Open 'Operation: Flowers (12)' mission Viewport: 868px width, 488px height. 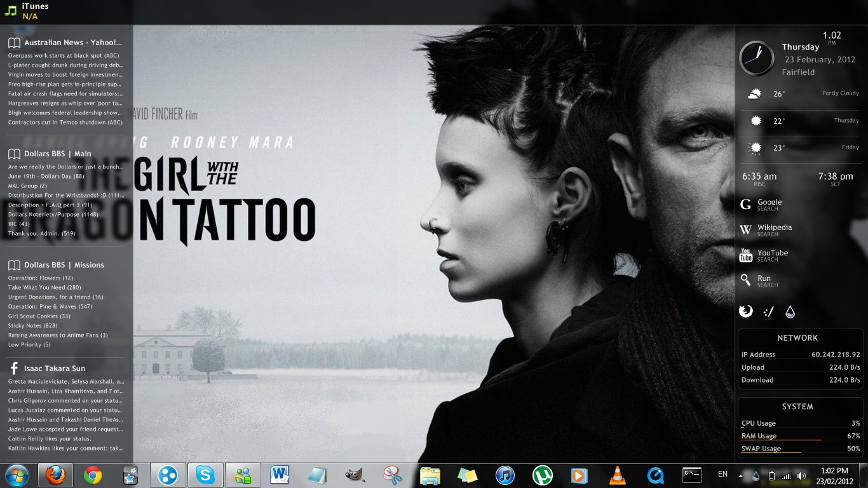click(41, 278)
